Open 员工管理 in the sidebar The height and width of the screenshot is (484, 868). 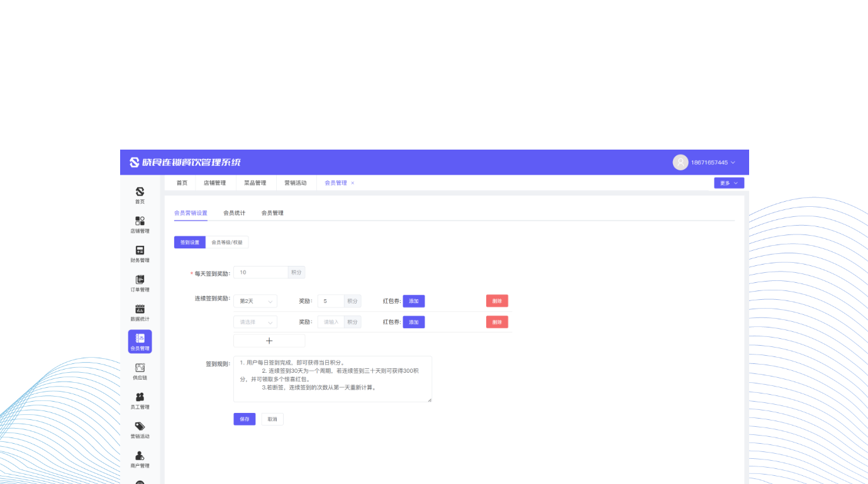point(140,400)
